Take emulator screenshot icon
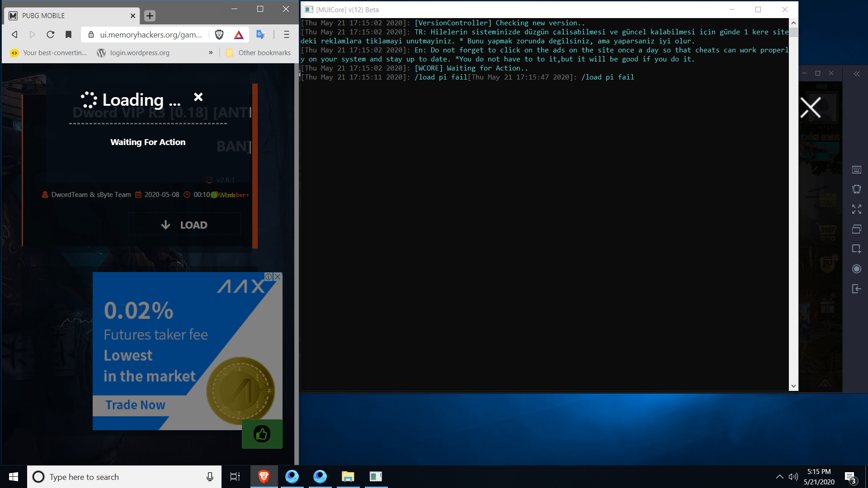 point(857,249)
